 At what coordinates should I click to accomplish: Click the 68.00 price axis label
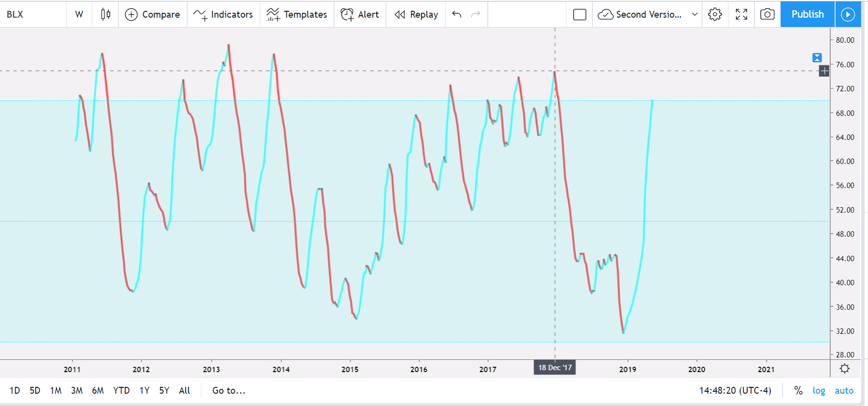coord(845,113)
